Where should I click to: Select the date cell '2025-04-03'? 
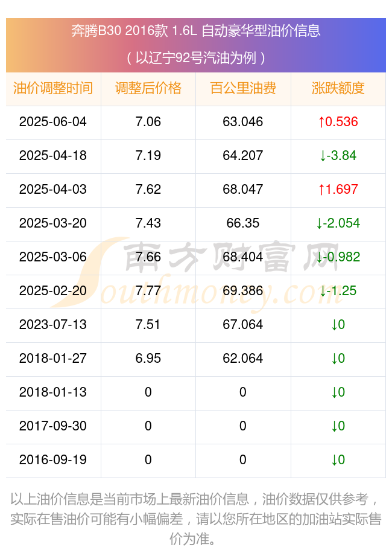point(53,190)
